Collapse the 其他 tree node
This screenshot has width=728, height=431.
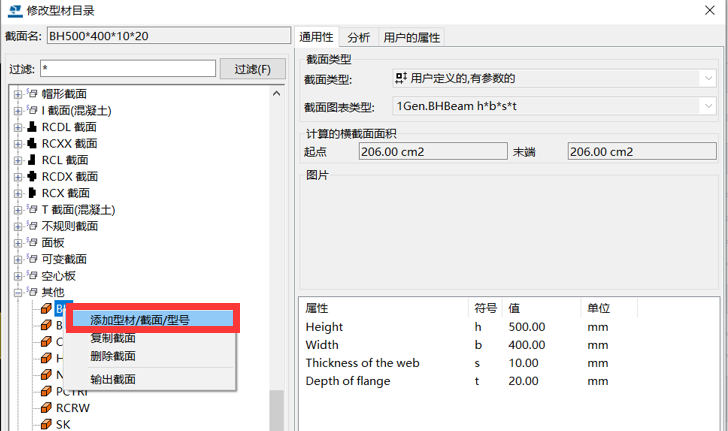pos(18,293)
